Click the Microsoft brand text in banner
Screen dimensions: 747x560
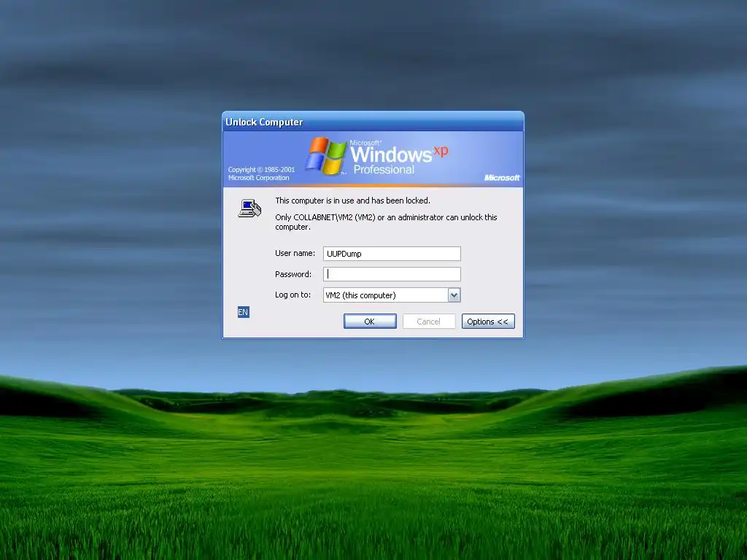[x=502, y=178]
